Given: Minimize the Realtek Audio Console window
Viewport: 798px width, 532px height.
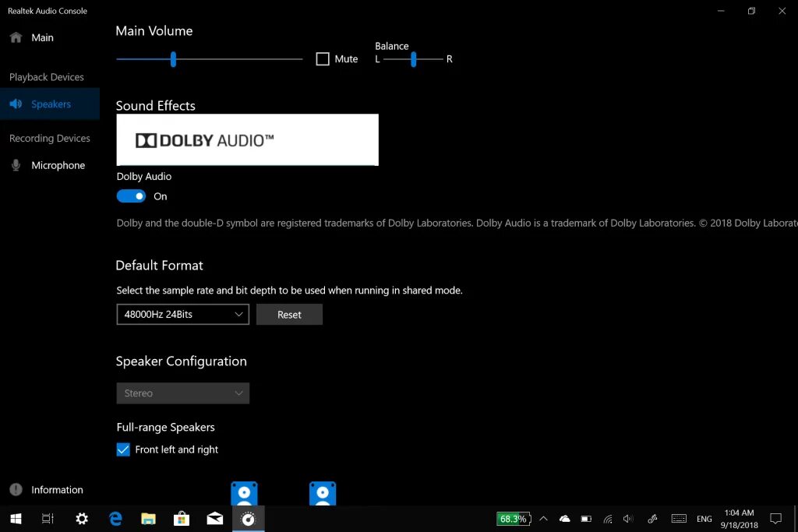Looking at the screenshot, I should click(x=721, y=11).
